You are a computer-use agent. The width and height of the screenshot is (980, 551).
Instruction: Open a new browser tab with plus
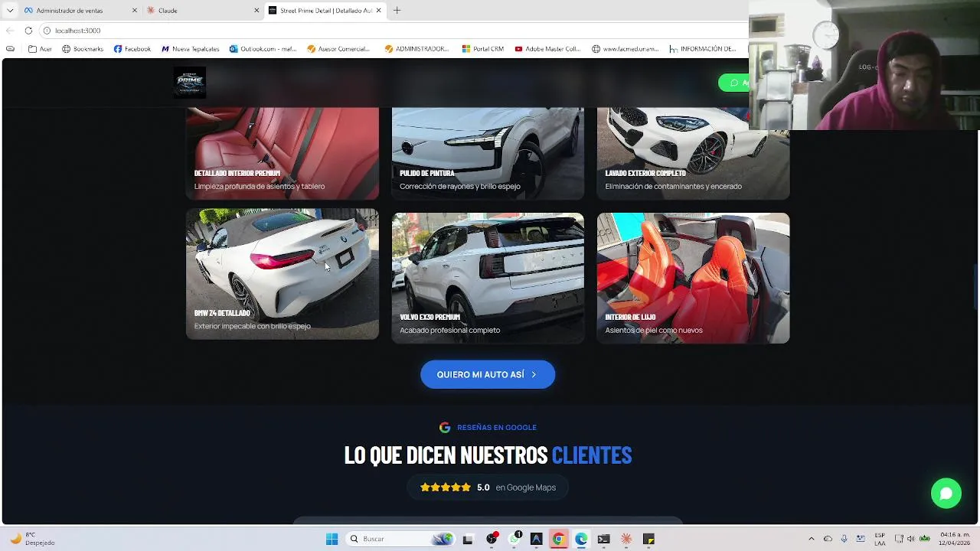pyautogui.click(x=397, y=11)
